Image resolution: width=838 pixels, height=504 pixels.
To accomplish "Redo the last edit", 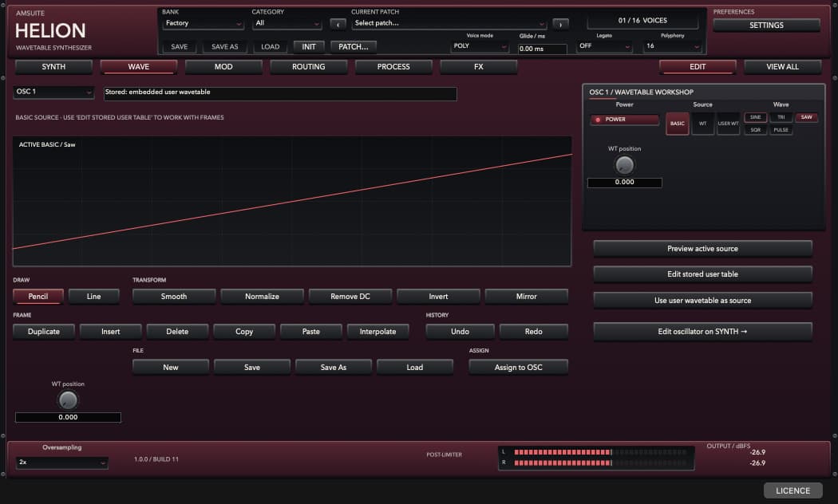I will pyautogui.click(x=533, y=332).
